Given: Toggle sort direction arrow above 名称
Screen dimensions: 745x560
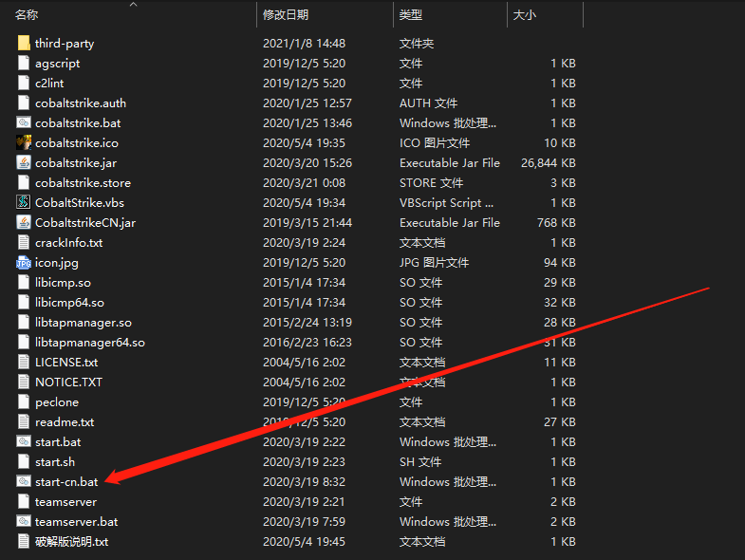Looking at the screenshot, I should point(134,5).
